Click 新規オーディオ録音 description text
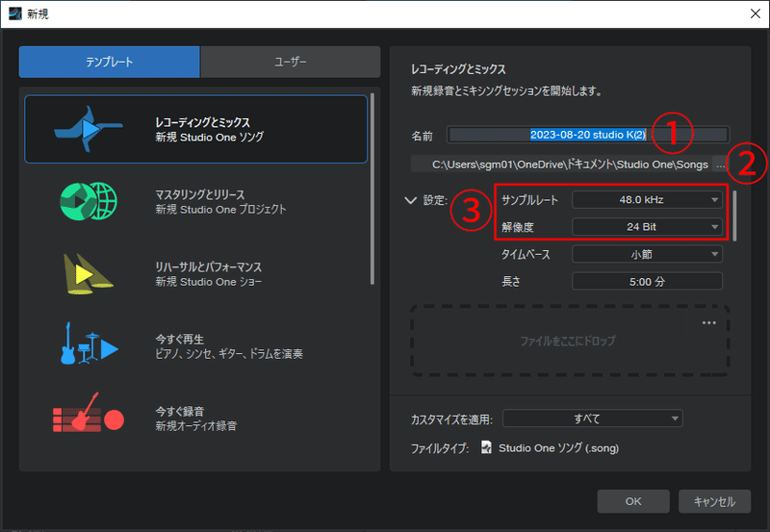 pos(196,426)
